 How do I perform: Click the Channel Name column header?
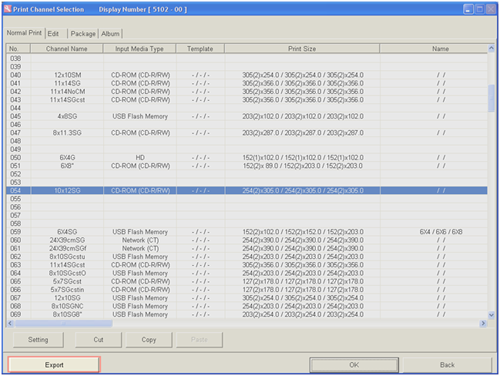(67, 49)
